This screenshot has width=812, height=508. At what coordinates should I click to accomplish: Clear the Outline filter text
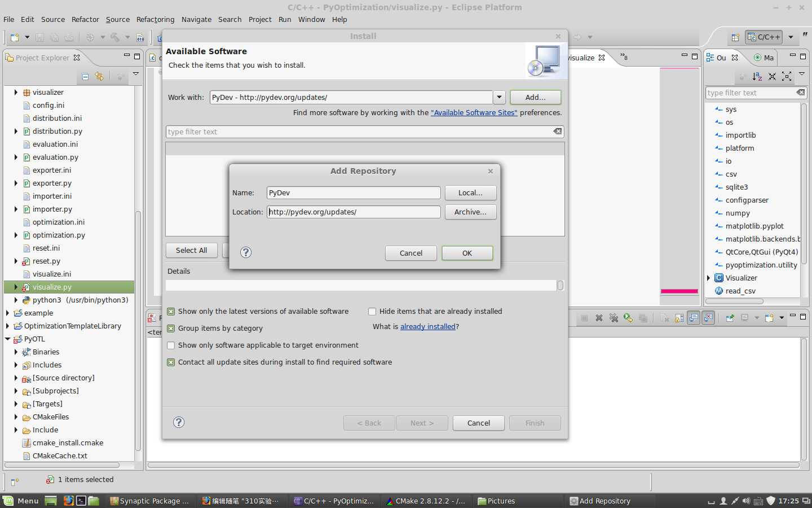(801, 93)
